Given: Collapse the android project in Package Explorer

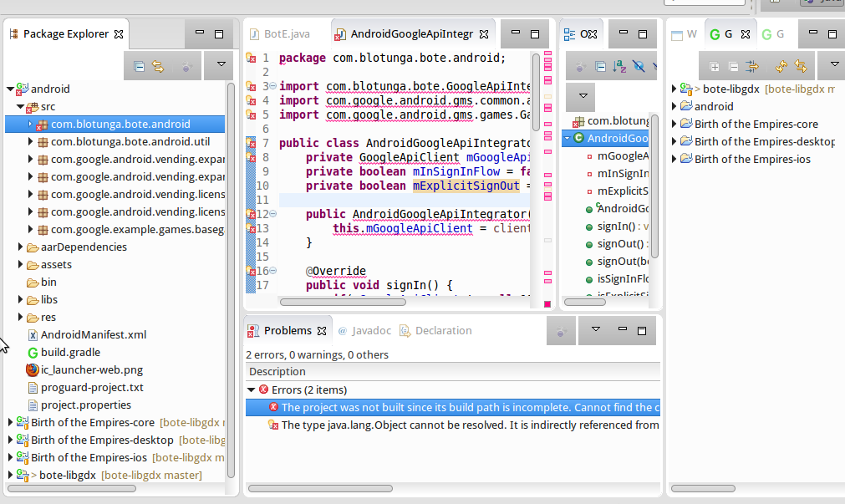Looking at the screenshot, I should coord(10,89).
